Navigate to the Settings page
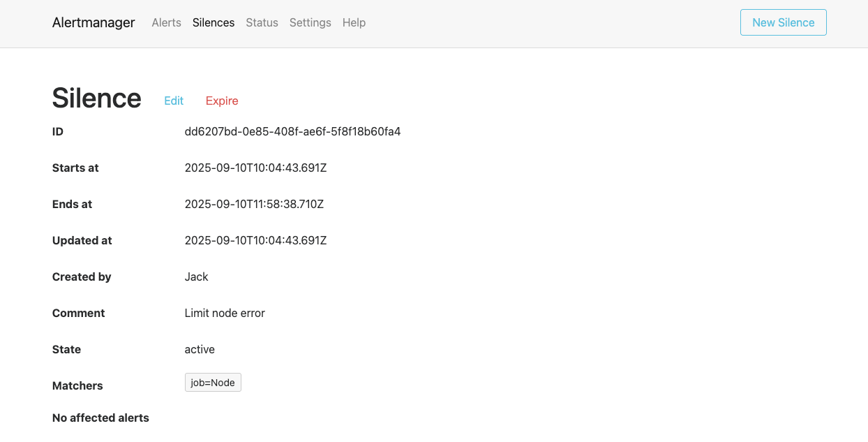 coord(310,22)
